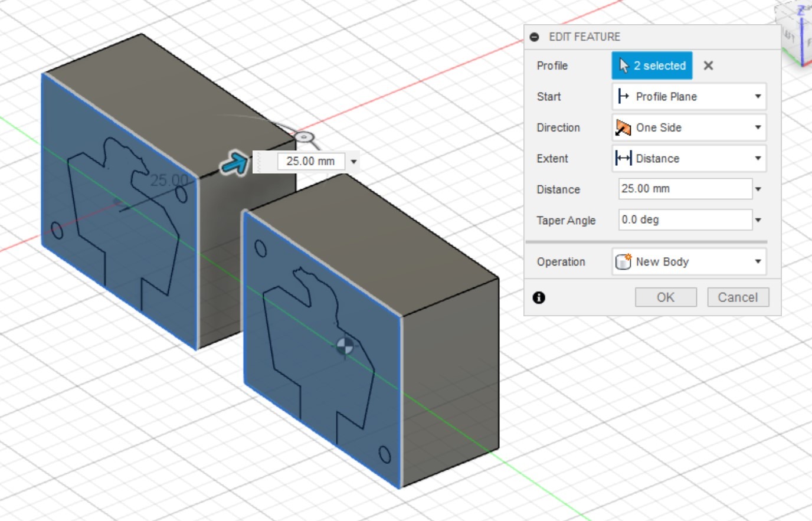
Task: Open the Start Profile Plane dropdown
Action: coord(689,96)
